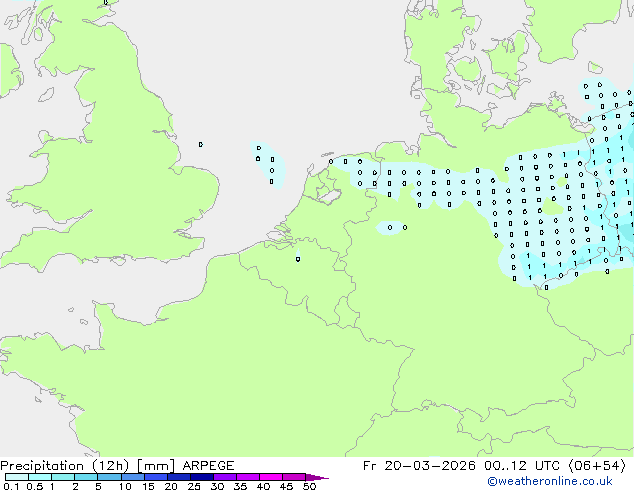Click the '00..12 UTC' time range
634x490 pixels.
523,466
